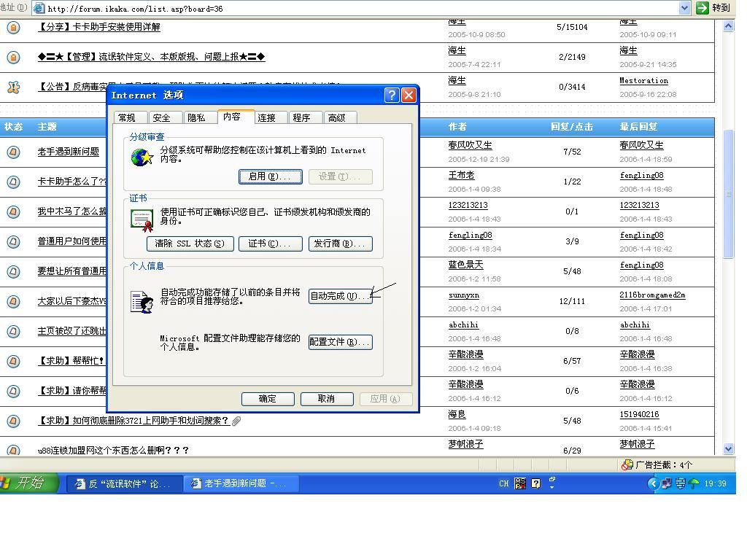Open thread 如何彻底删除3721上网助手和划词搜索

(133, 421)
